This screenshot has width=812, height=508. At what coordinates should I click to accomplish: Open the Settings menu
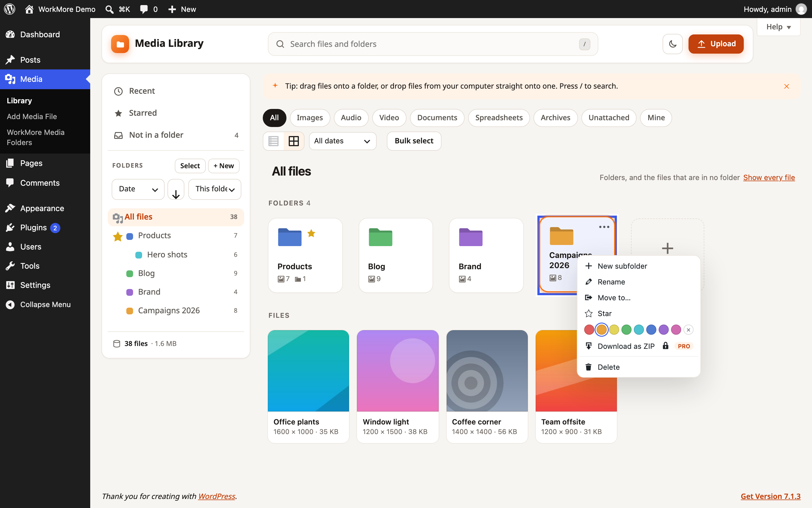click(45, 285)
